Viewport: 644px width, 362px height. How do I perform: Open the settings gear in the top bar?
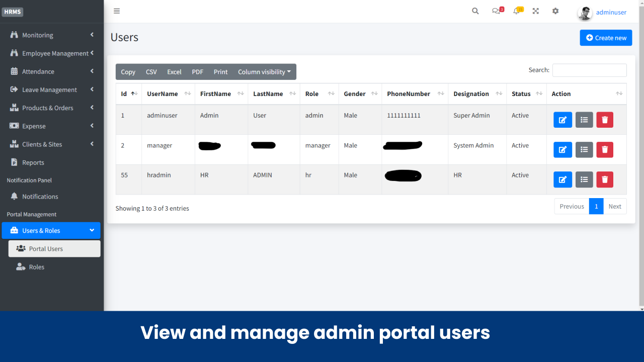click(555, 11)
